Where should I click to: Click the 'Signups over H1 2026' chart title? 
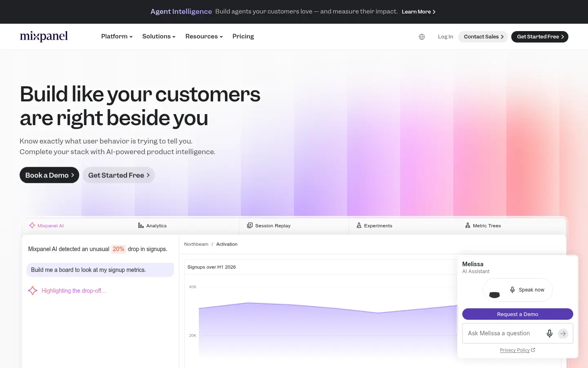tap(212, 267)
